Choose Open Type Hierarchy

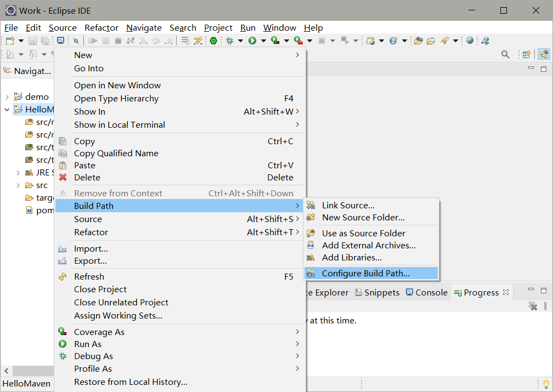[180, 98]
